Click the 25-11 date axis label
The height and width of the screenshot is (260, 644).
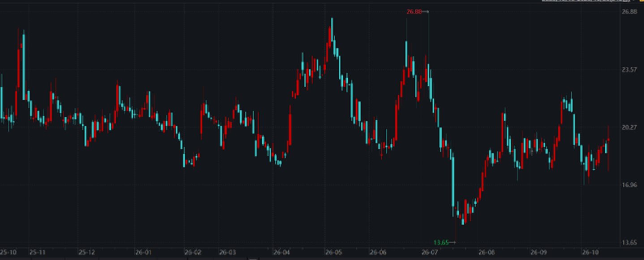point(38,252)
